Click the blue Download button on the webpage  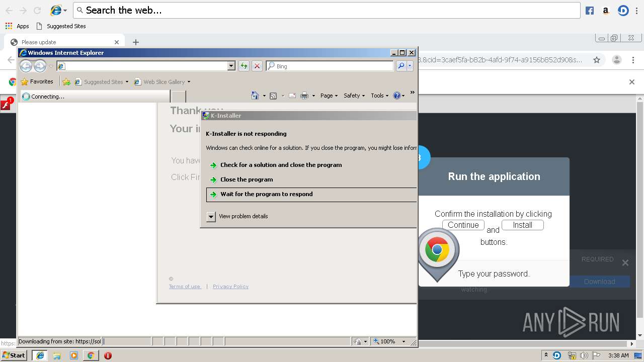pyautogui.click(x=599, y=282)
